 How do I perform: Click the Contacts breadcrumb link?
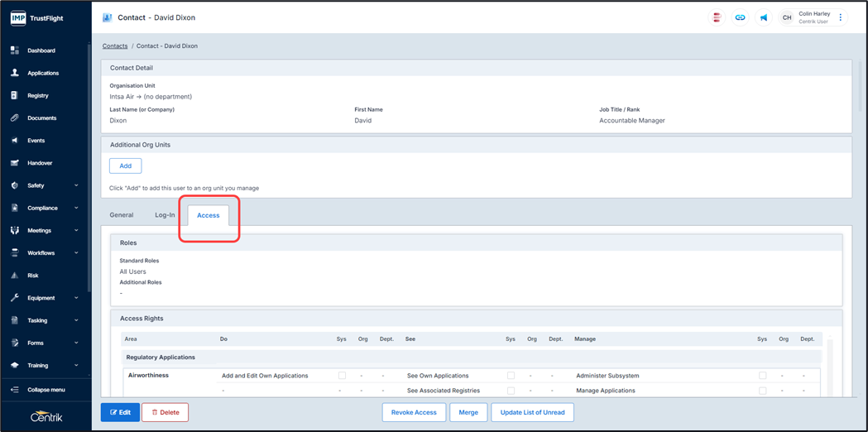[x=115, y=46]
